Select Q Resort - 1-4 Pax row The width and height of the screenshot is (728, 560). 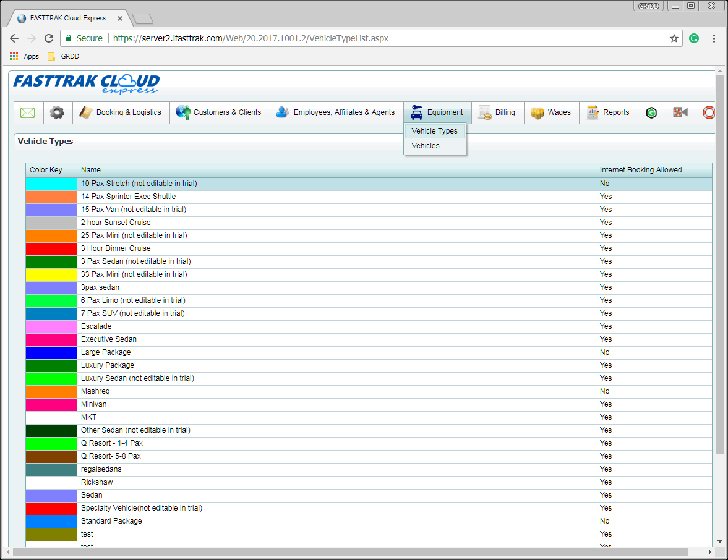coord(369,444)
